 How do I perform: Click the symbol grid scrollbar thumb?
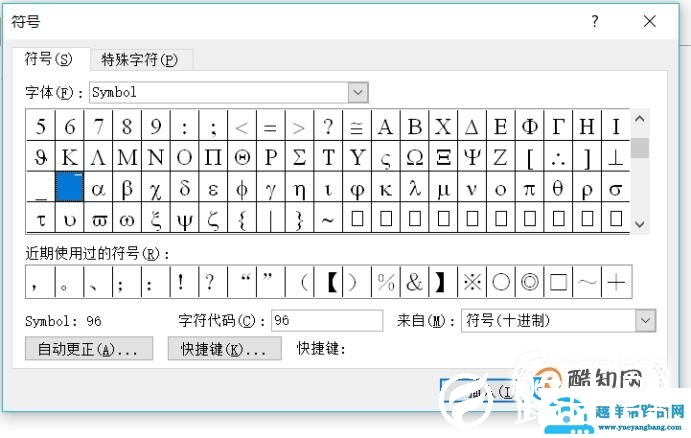(639, 148)
